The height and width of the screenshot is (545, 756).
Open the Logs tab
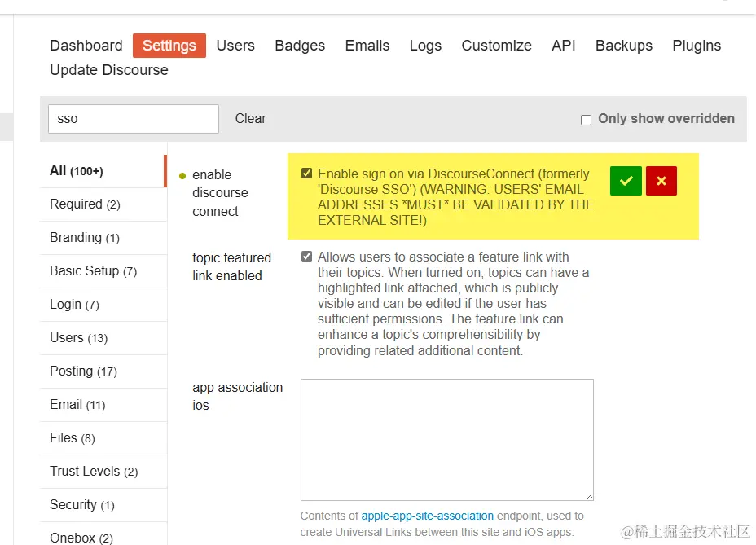tap(425, 46)
